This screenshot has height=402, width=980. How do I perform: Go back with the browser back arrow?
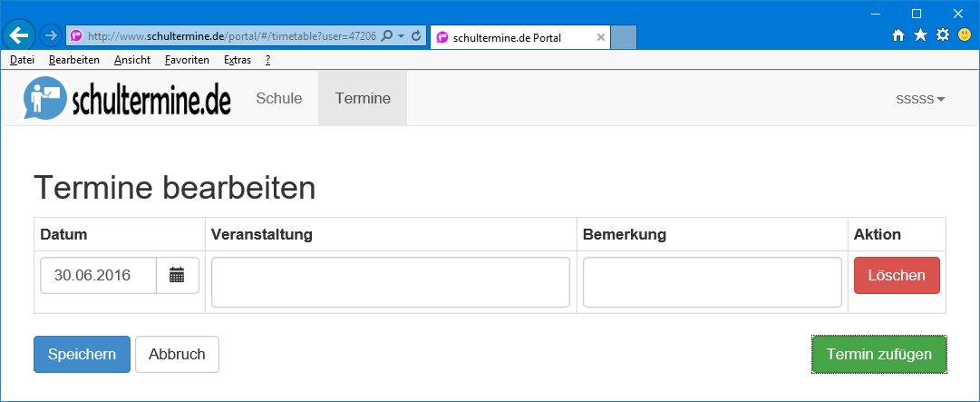19,35
